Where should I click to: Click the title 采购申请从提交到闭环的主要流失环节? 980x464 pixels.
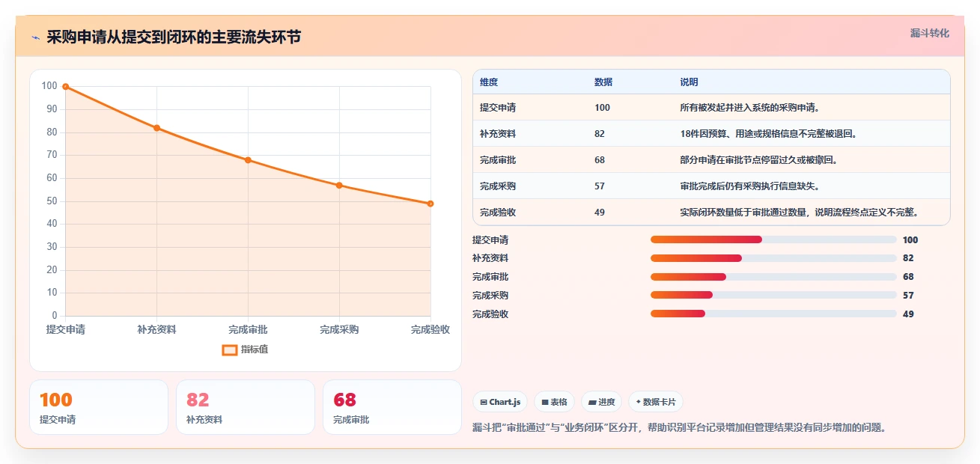tap(174, 37)
